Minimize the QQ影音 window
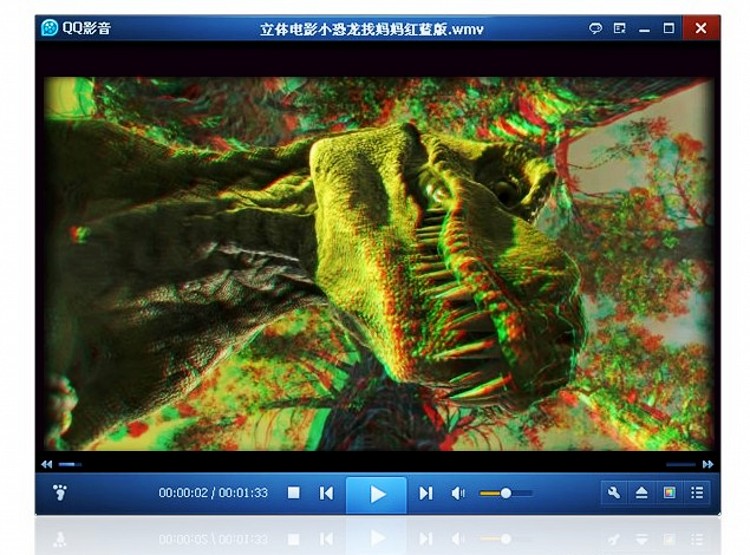 click(x=644, y=30)
